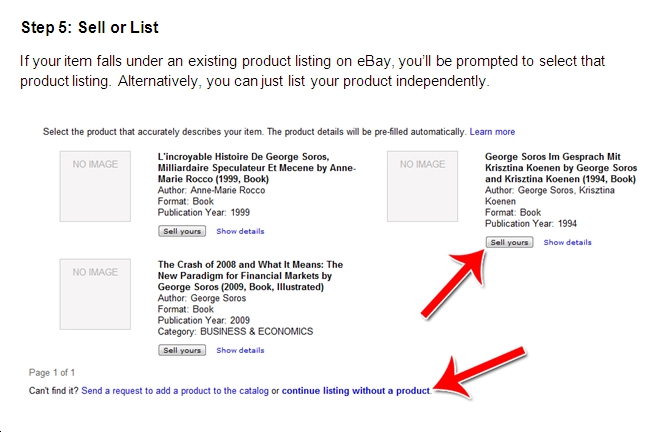Send a request to add product to catalog
Screen dimensions: 654x432
click(x=175, y=391)
